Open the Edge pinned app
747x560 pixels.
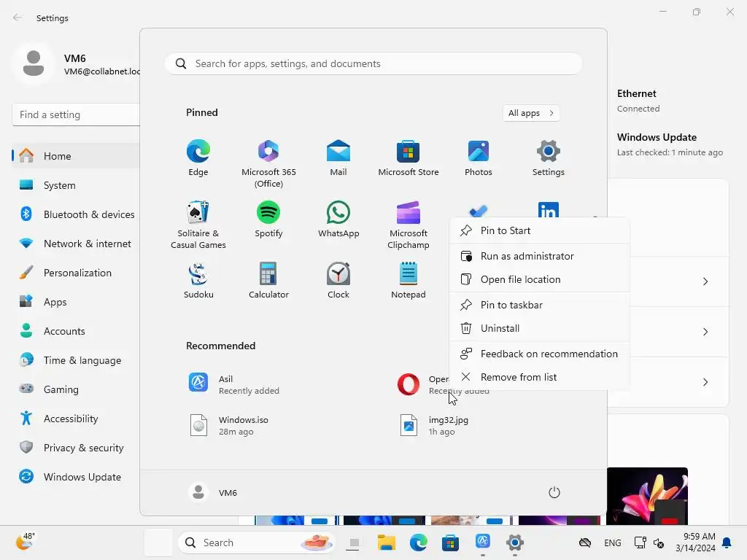(x=198, y=158)
